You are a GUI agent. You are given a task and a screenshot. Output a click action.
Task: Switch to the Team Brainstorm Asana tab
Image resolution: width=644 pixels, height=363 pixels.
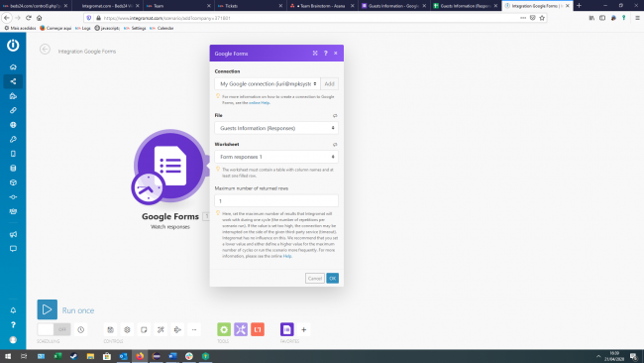(322, 6)
